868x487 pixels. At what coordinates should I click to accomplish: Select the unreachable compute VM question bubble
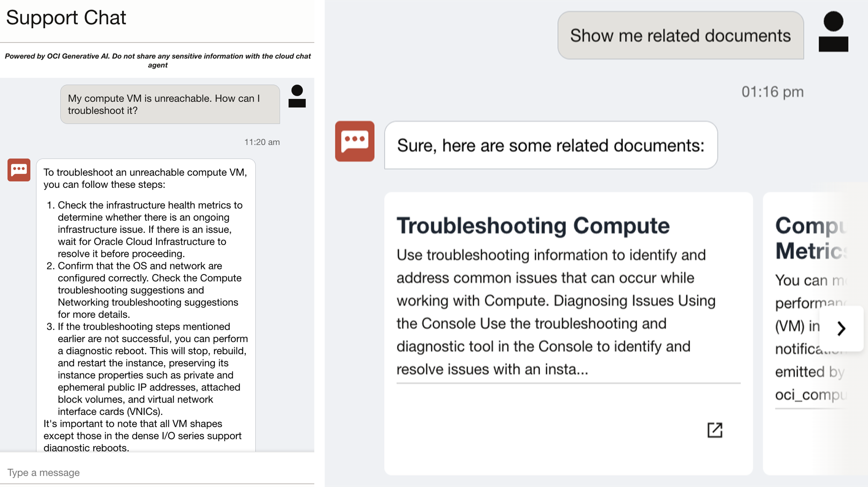pos(170,104)
